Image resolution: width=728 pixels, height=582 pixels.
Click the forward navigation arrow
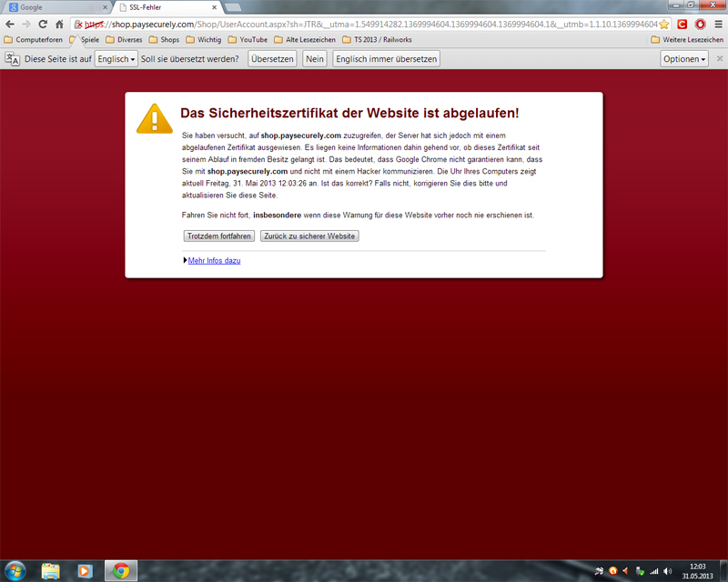point(26,25)
